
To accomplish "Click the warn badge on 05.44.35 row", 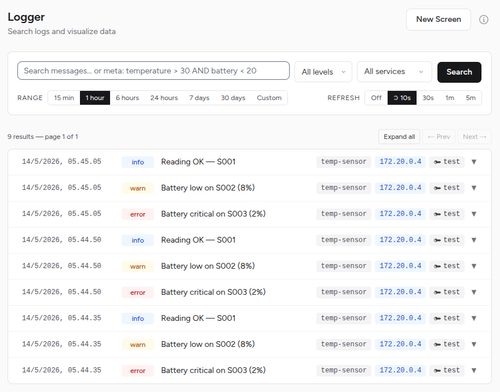I will tap(138, 345).
